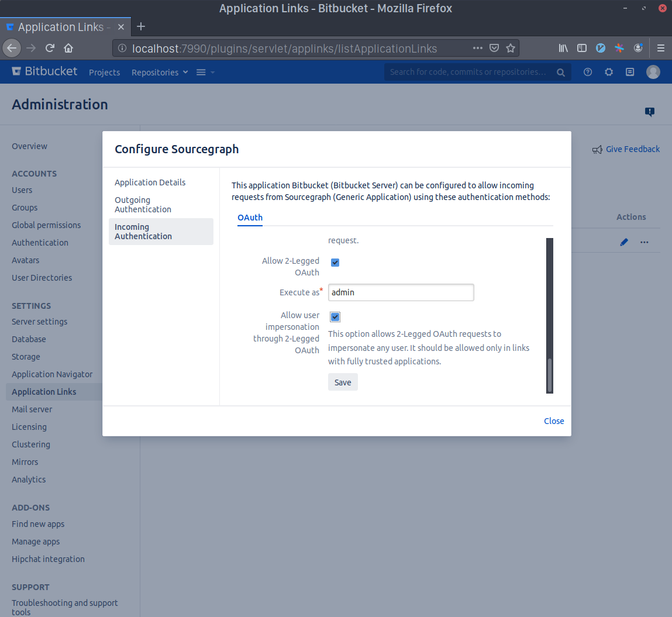Screen dimensions: 672x617
Task: Click the feedback exclamation icon near Administration
Action: tap(650, 112)
